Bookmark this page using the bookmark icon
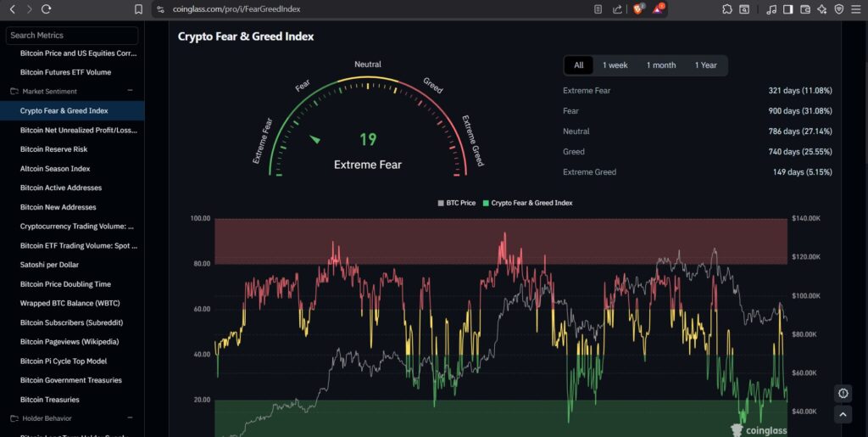The image size is (868, 437). (139, 9)
